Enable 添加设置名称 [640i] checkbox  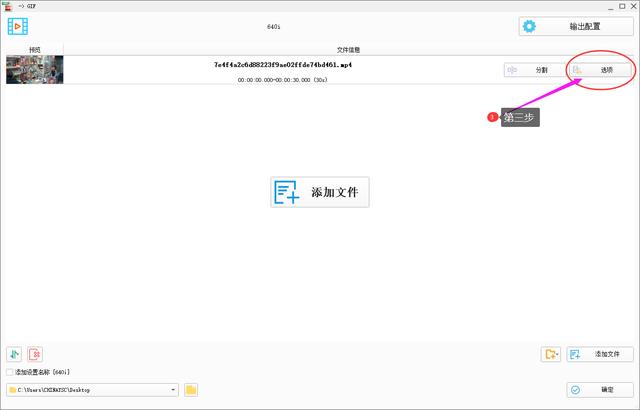pyautogui.click(x=10, y=372)
